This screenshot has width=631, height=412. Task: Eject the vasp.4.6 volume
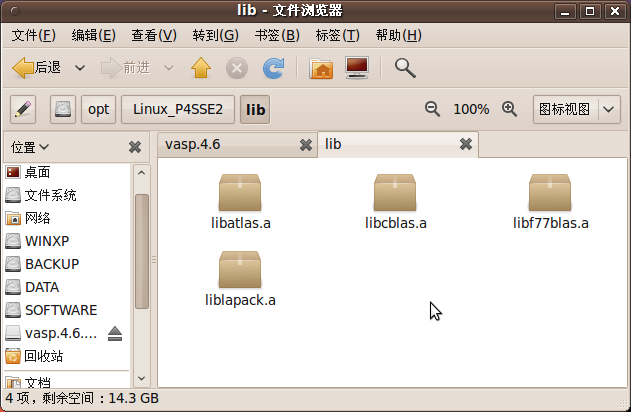tap(115, 334)
